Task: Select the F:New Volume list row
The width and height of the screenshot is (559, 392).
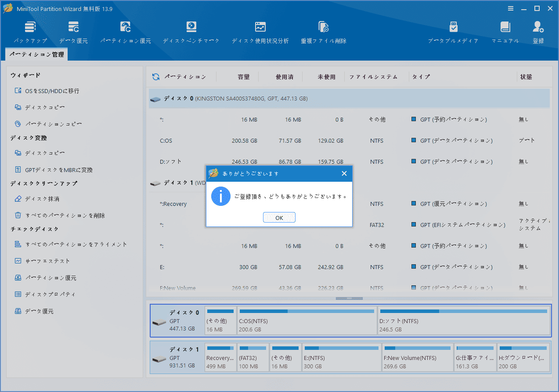Action: click(x=349, y=288)
